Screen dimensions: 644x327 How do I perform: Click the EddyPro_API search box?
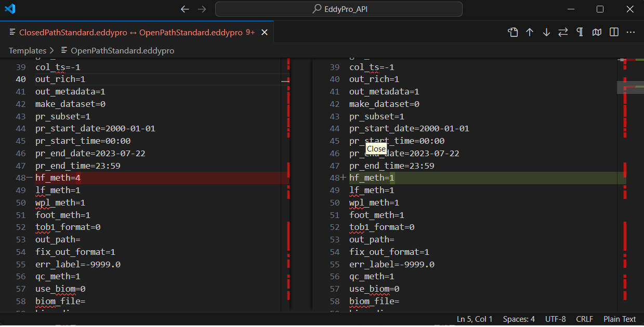(x=338, y=9)
